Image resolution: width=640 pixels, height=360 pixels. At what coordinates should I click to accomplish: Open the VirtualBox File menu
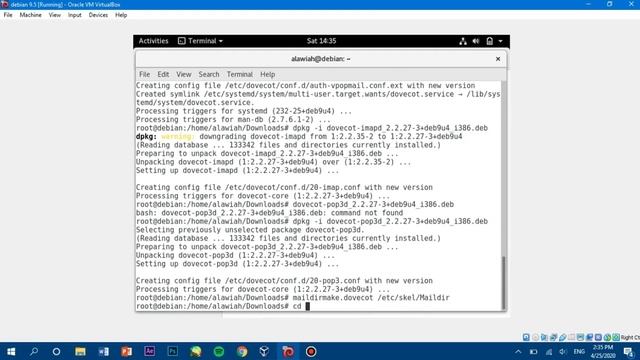click(x=8, y=15)
